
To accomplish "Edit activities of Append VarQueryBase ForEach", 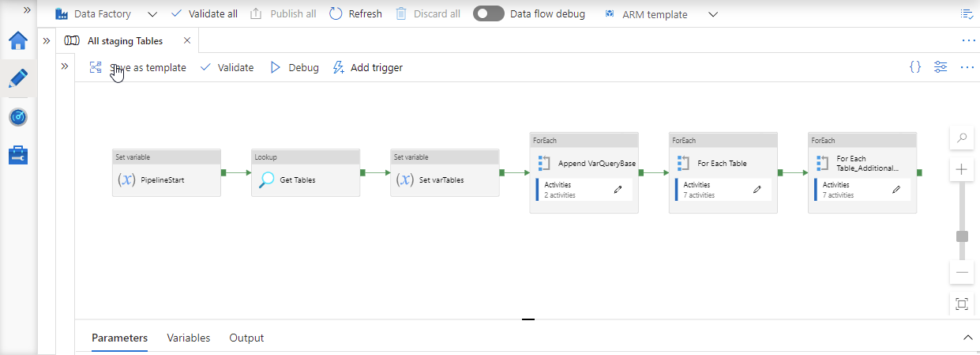I will pos(618,190).
